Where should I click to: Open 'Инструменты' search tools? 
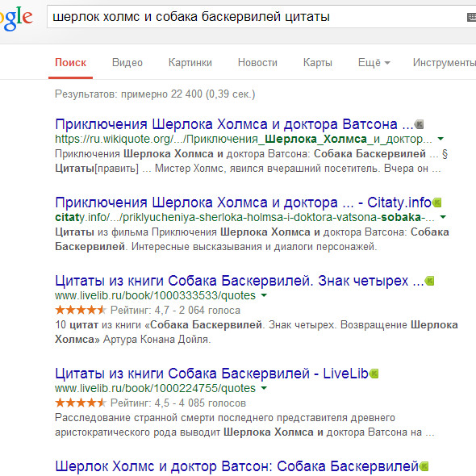click(444, 63)
